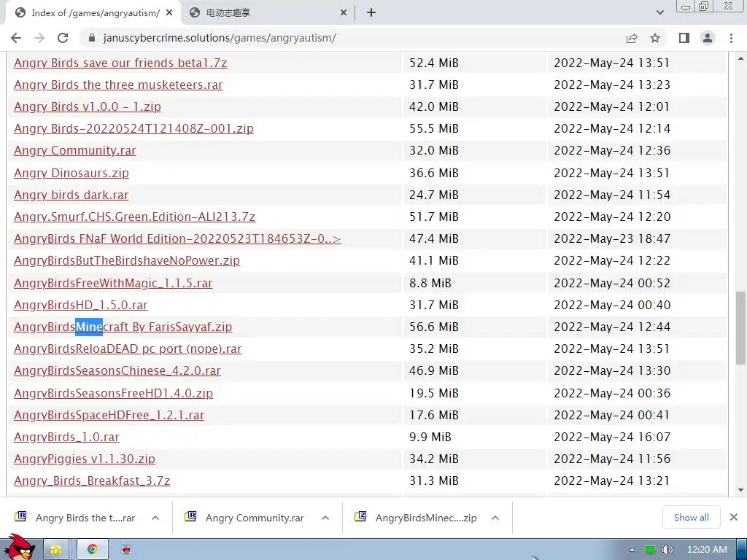Grab the vertical scrollbar thumb
747x560 pixels.
click(740, 327)
